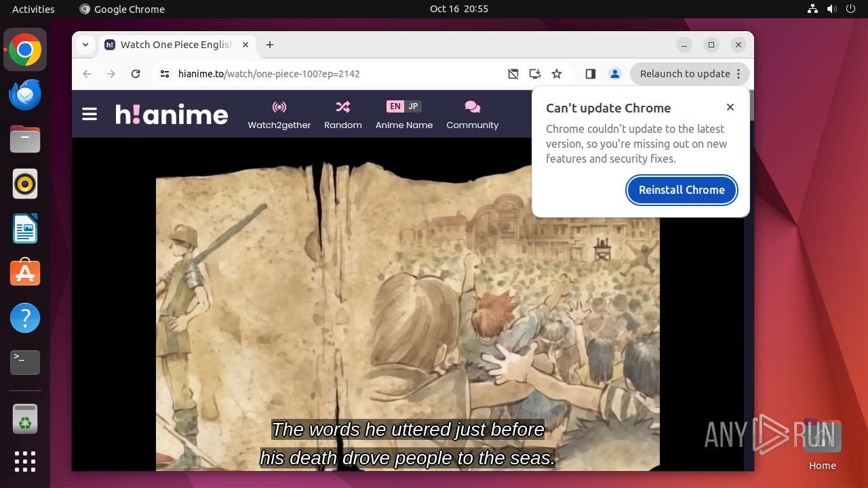Click the install app icon in address bar
This screenshot has width=868, height=488.
(x=535, y=74)
